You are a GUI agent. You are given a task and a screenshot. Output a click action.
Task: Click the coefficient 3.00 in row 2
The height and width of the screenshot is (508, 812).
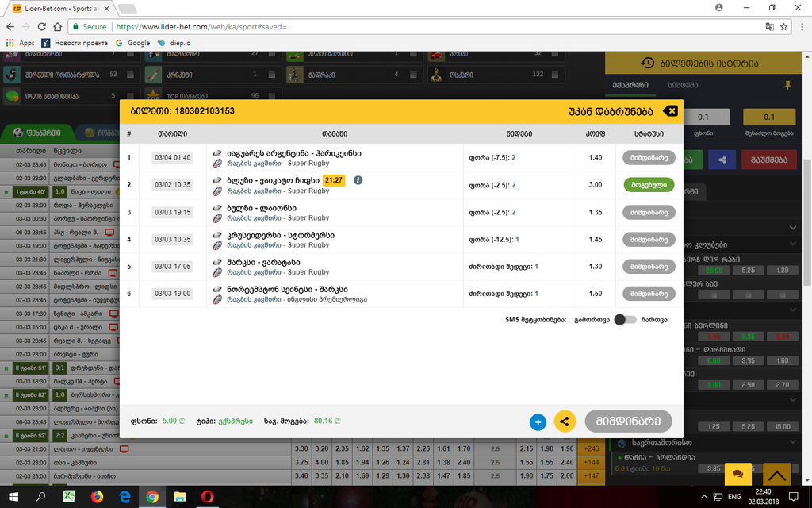tap(596, 184)
